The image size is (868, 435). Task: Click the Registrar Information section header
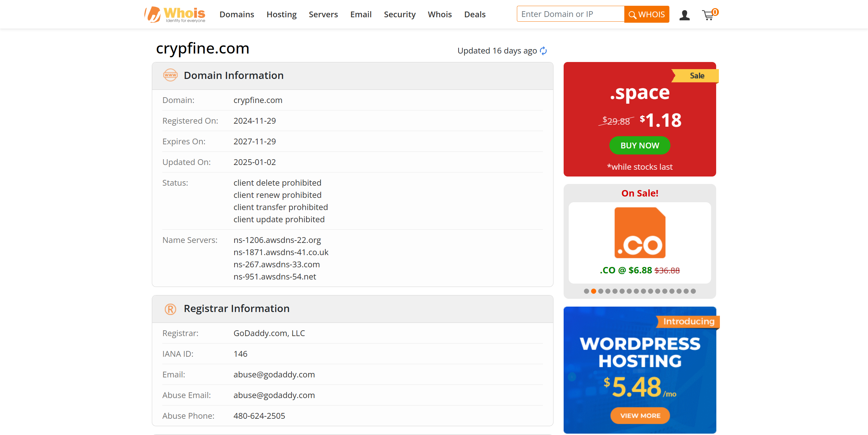point(352,309)
